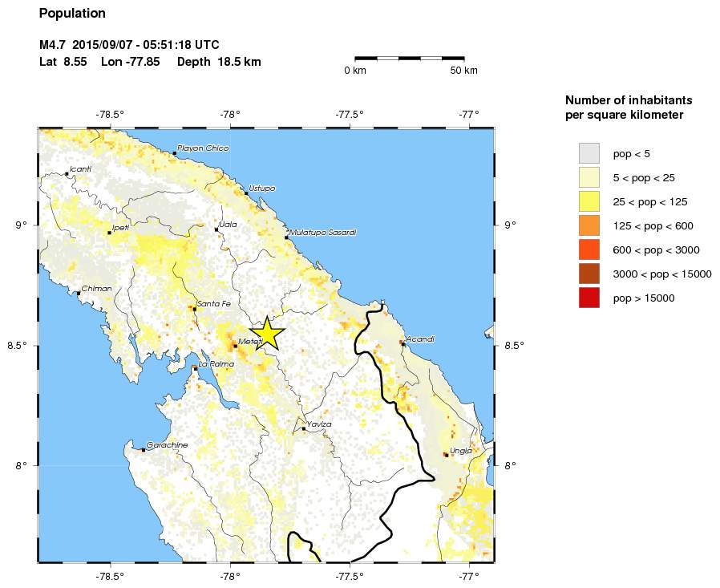Click the bright yellow 25 < pop < 125 swatch
The height and width of the screenshot is (588, 720).
click(x=589, y=201)
